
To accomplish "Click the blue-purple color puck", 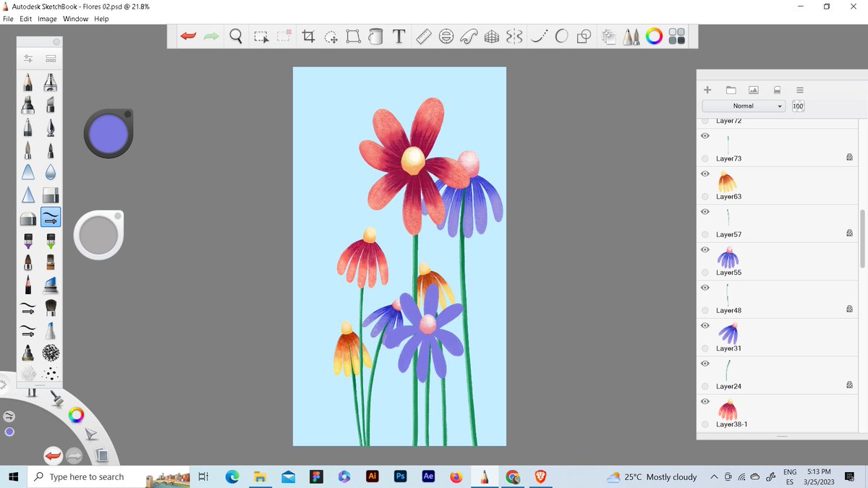I will [108, 133].
